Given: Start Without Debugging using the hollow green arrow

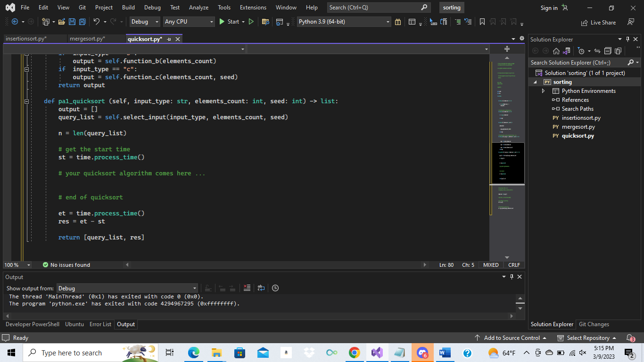Looking at the screenshot, I should point(251,22).
